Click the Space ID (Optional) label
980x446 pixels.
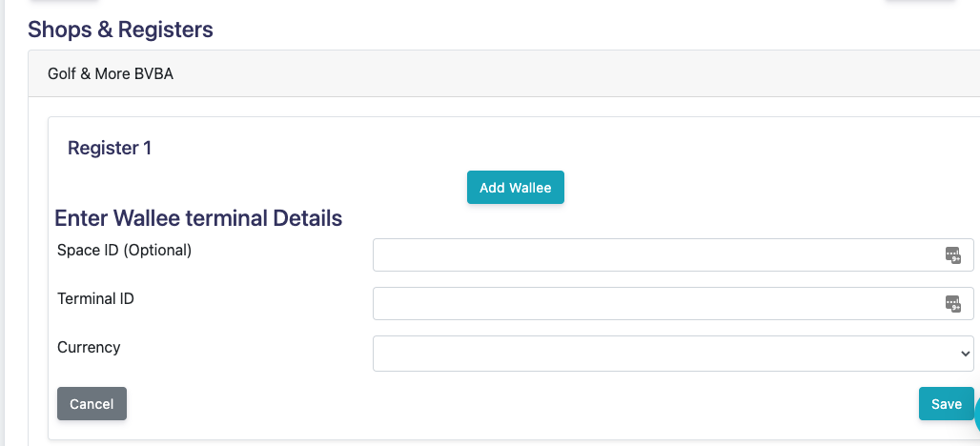[124, 251]
